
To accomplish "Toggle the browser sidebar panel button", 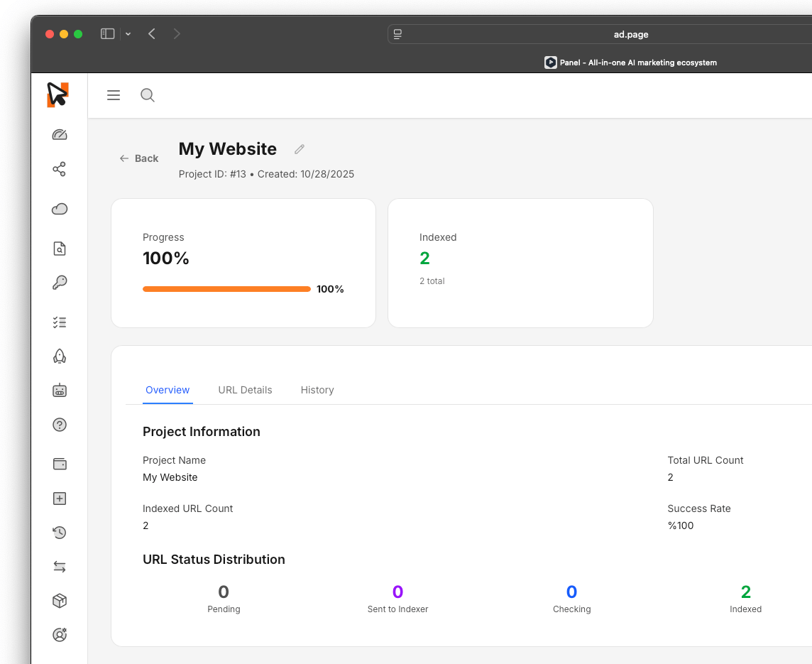I will pyautogui.click(x=108, y=34).
